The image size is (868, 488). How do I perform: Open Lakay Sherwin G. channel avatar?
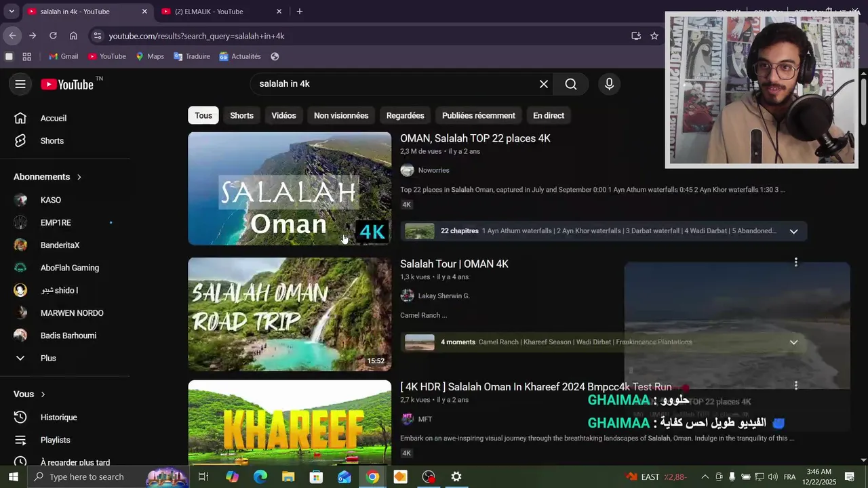tap(407, 296)
